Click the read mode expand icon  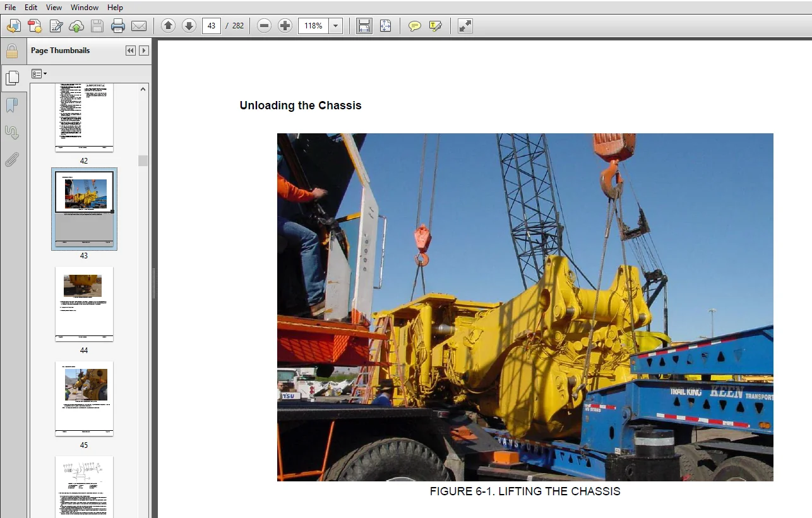(x=465, y=26)
